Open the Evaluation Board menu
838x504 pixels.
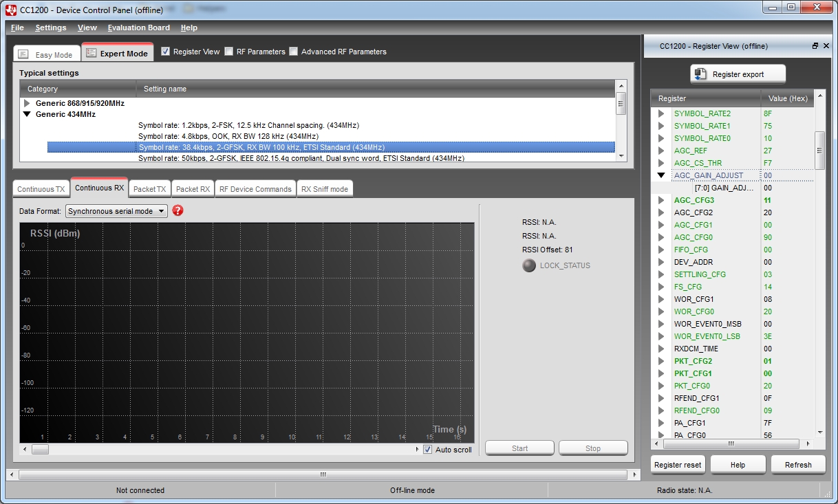[139, 28]
